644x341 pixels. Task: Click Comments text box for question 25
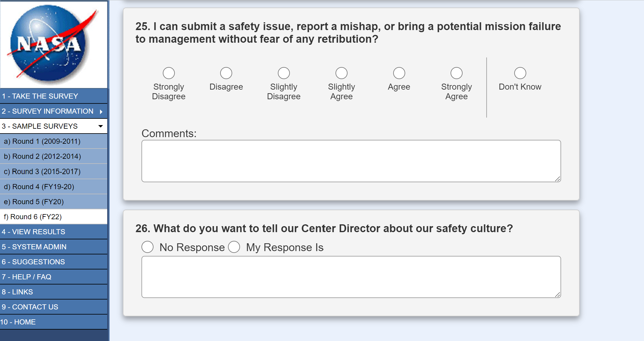click(x=351, y=161)
